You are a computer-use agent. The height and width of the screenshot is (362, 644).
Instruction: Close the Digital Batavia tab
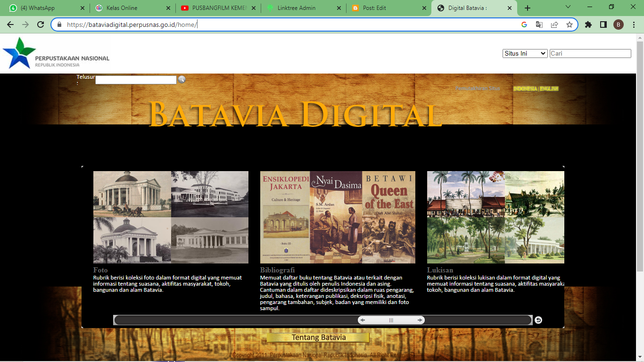[x=510, y=8]
